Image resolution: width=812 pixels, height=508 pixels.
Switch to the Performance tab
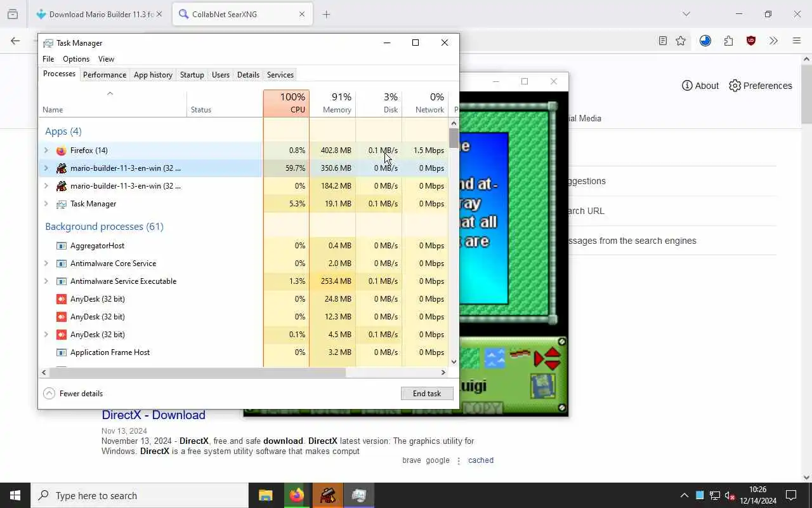(105, 75)
